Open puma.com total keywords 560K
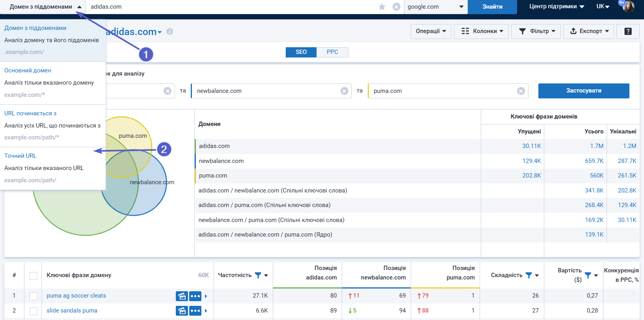Image resolution: width=644 pixels, height=320 pixels. click(x=597, y=176)
